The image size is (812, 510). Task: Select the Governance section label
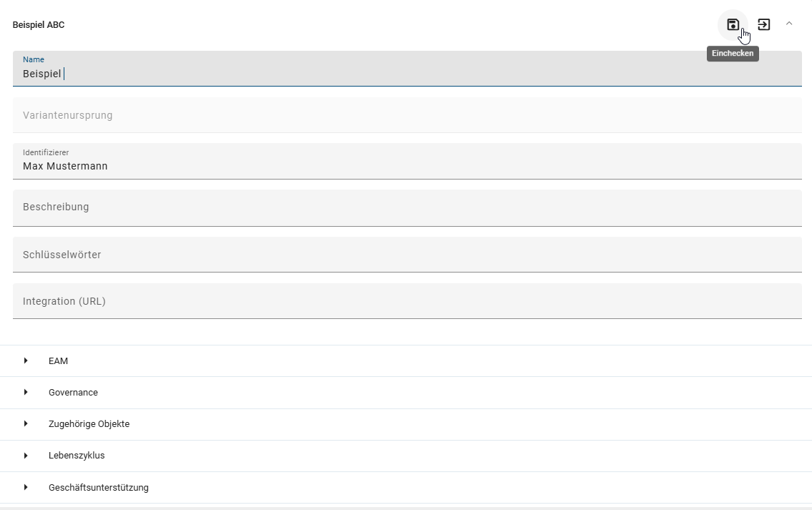point(73,393)
